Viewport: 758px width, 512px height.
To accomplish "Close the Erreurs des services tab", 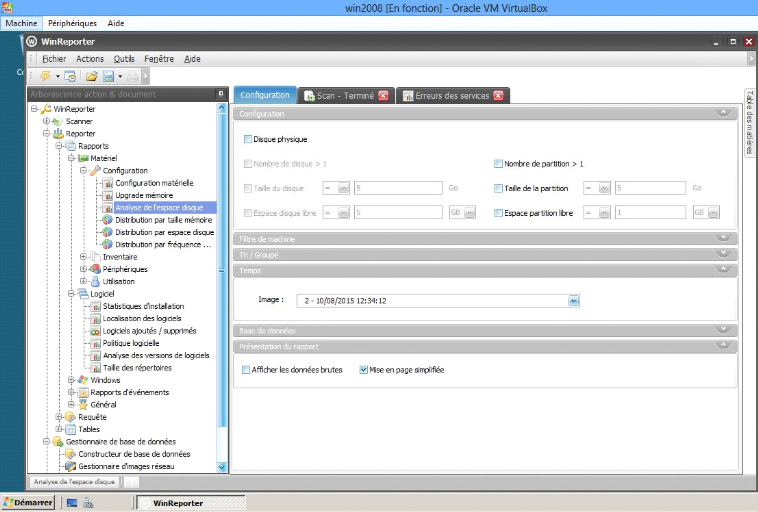I will tap(498, 96).
